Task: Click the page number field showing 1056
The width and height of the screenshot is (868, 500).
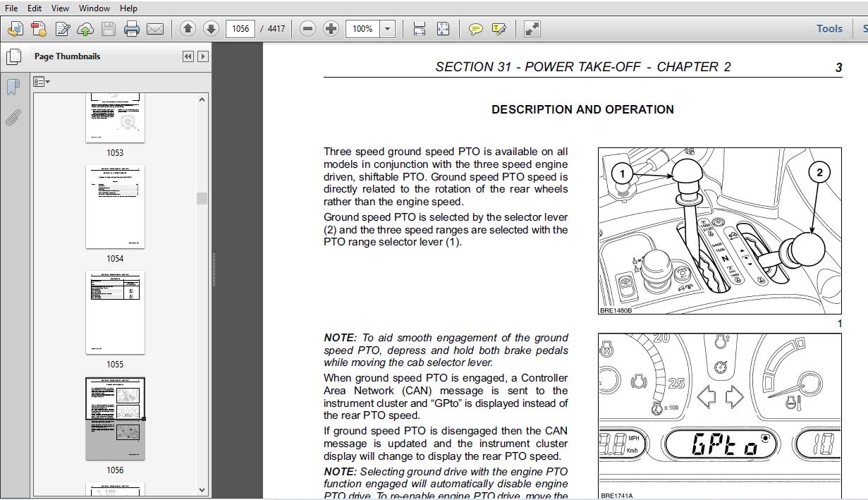Action: [x=240, y=29]
